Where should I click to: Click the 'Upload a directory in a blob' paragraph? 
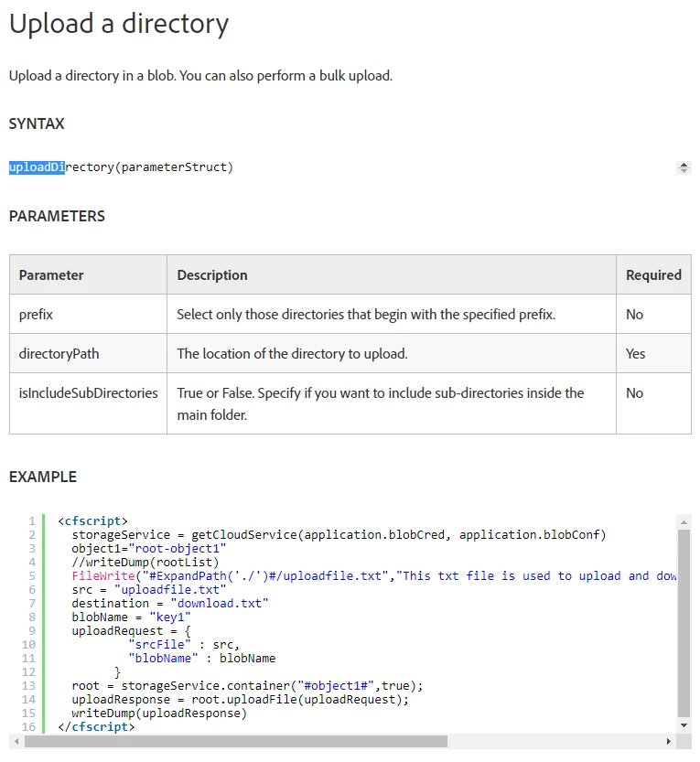tap(200, 76)
